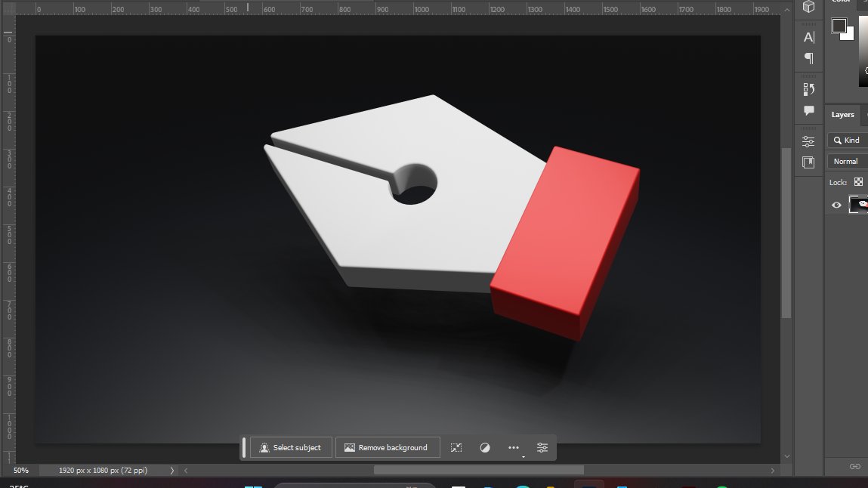Expand status bar info chevron arrow
868x488 pixels.
[172, 471]
